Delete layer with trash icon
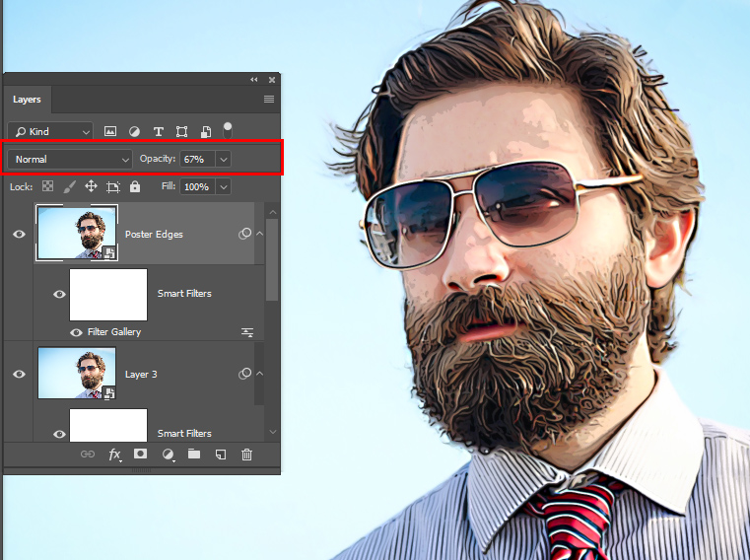Viewport: 750px width, 560px height. tap(246, 455)
